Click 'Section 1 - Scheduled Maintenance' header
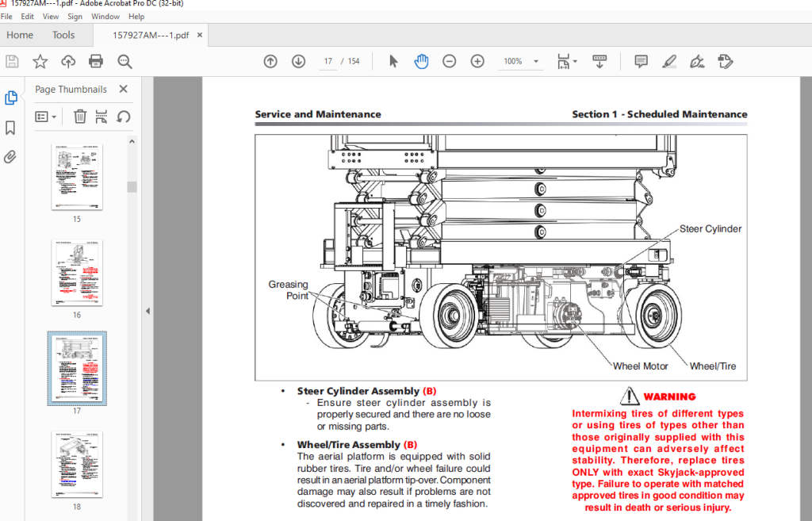This screenshot has width=812, height=521. 659,114
